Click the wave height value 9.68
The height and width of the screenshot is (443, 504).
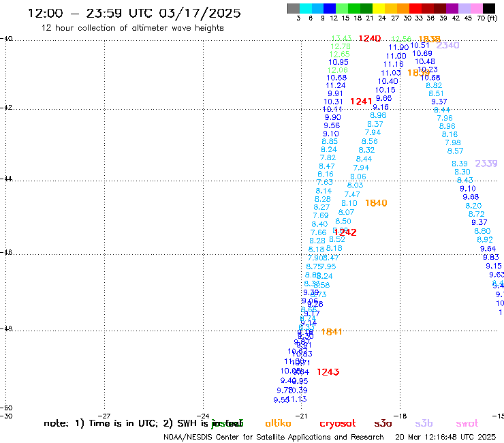pyautogui.click(x=471, y=197)
